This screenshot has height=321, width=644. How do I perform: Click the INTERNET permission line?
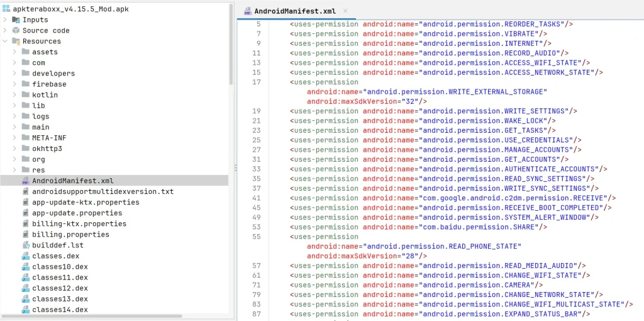point(421,43)
